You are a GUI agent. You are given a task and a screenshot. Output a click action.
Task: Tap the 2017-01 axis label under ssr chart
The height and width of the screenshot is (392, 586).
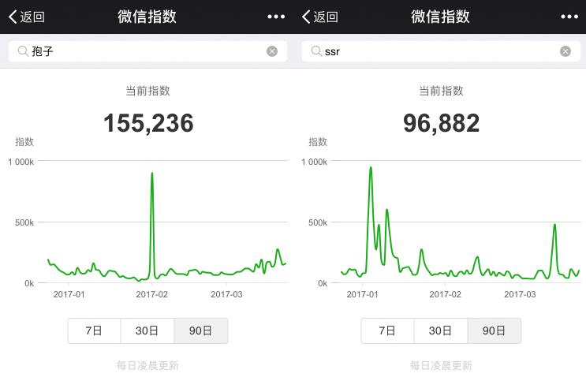click(x=363, y=294)
